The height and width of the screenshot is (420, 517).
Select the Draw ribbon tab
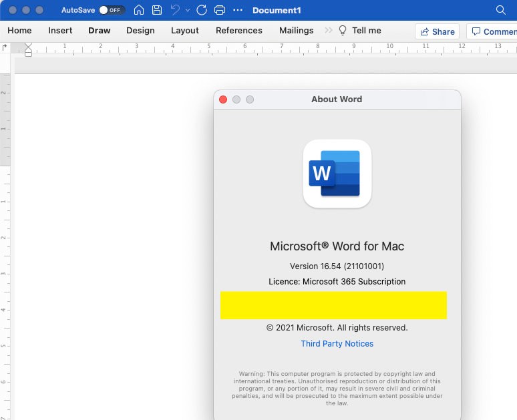tap(100, 30)
